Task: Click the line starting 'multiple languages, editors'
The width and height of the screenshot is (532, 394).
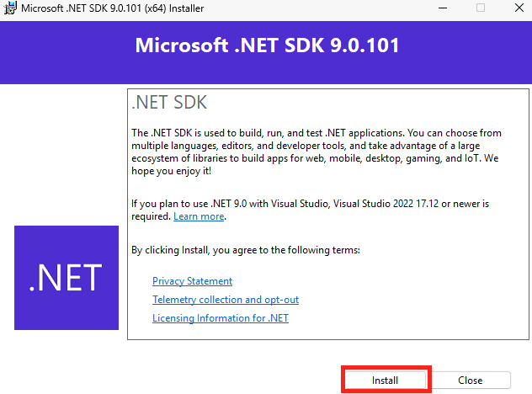Action: click(306, 146)
